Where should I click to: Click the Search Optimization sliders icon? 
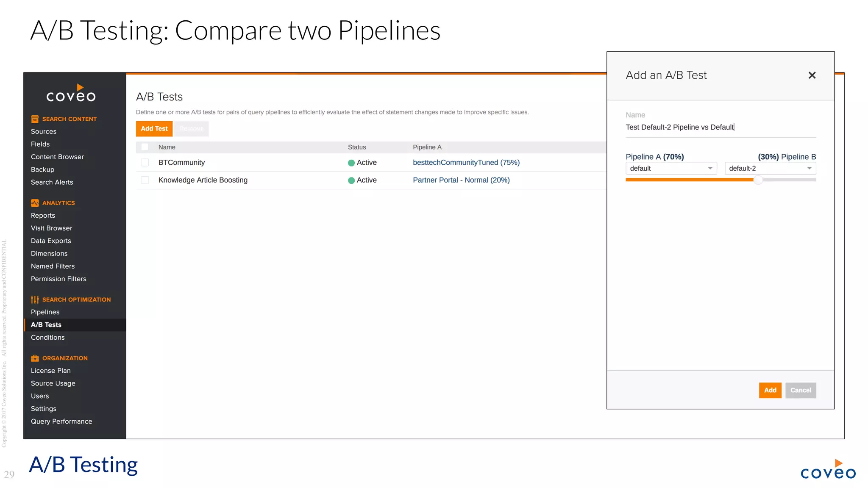click(x=35, y=299)
